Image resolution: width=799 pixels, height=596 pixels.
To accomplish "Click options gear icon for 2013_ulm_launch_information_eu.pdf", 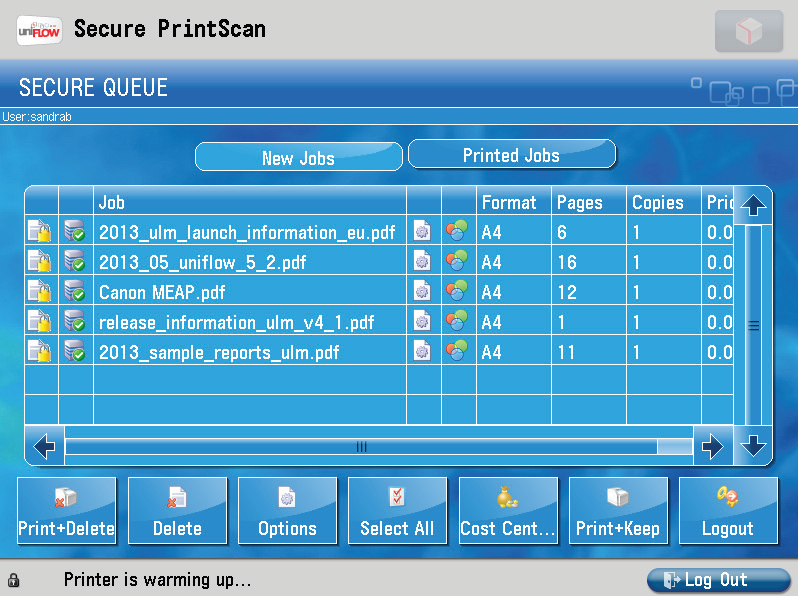I will (x=422, y=231).
